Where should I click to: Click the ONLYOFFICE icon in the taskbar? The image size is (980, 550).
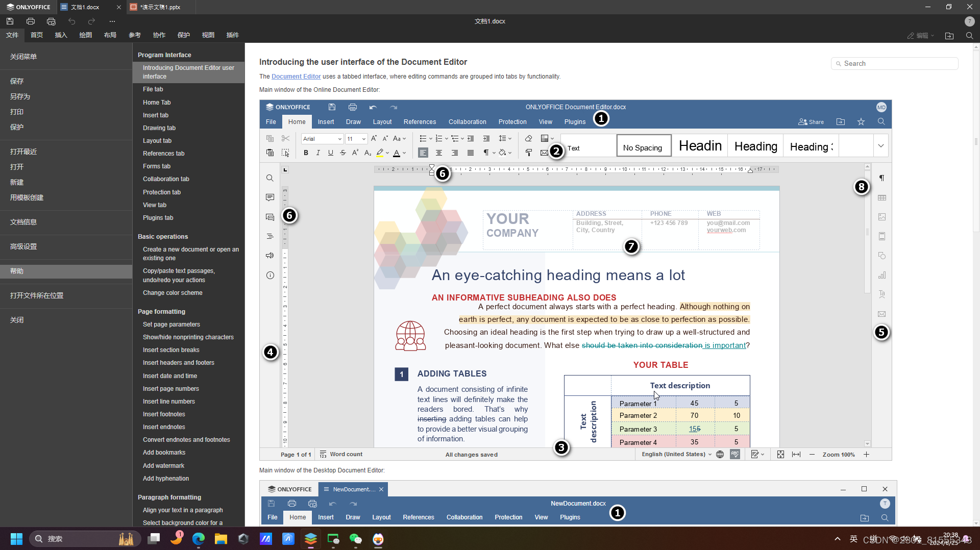[311, 539]
